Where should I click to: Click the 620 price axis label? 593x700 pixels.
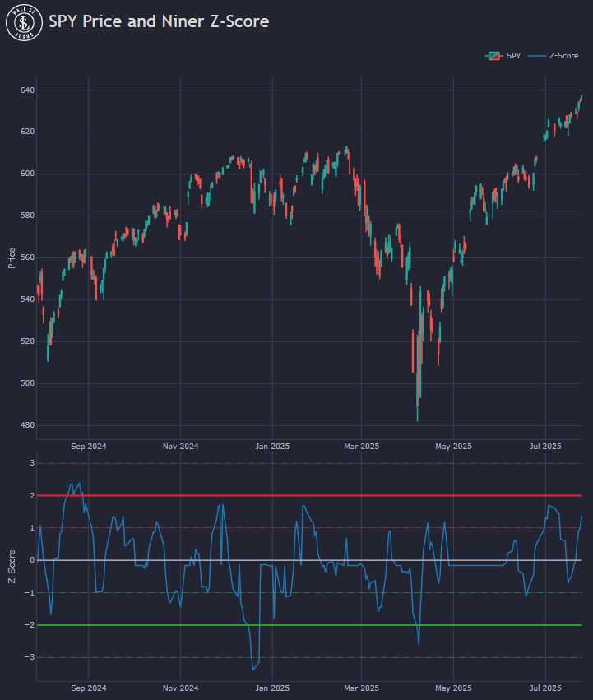coord(27,132)
